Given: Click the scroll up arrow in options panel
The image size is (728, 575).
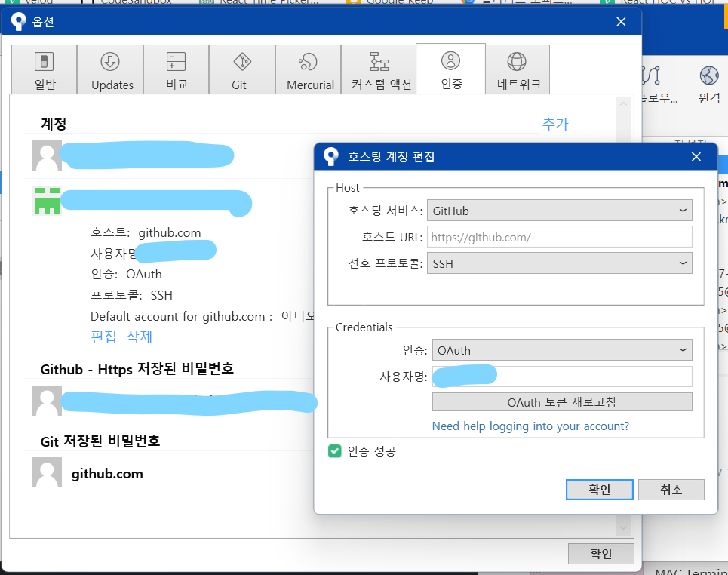Looking at the screenshot, I should pyautogui.click(x=623, y=104).
